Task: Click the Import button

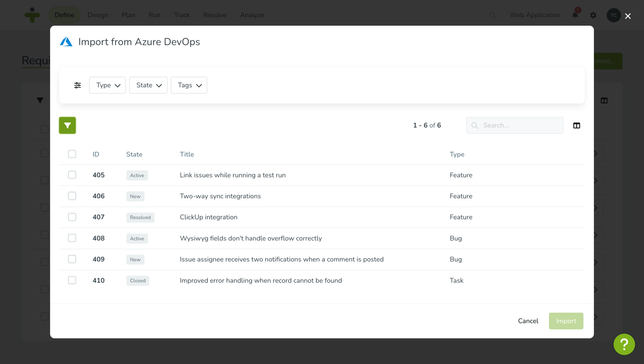Action: click(x=566, y=321)
